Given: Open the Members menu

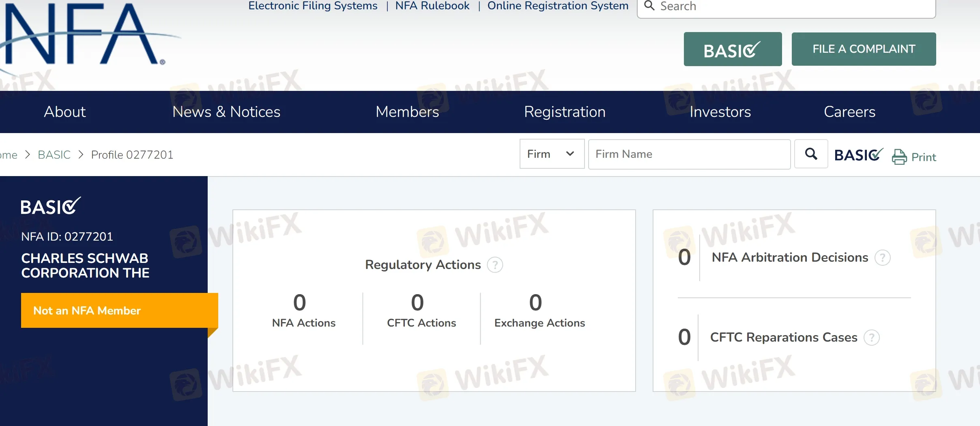Looking at the screenshot, I should coord(407,112).
